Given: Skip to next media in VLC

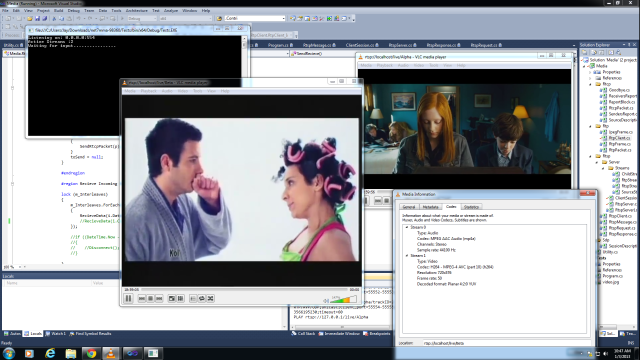Looking at the screenshot, I should click(x=159, y=299).
